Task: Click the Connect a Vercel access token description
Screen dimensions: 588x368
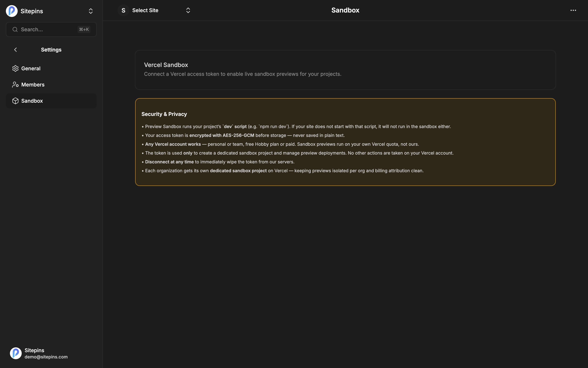Action: tap(243, 74)
